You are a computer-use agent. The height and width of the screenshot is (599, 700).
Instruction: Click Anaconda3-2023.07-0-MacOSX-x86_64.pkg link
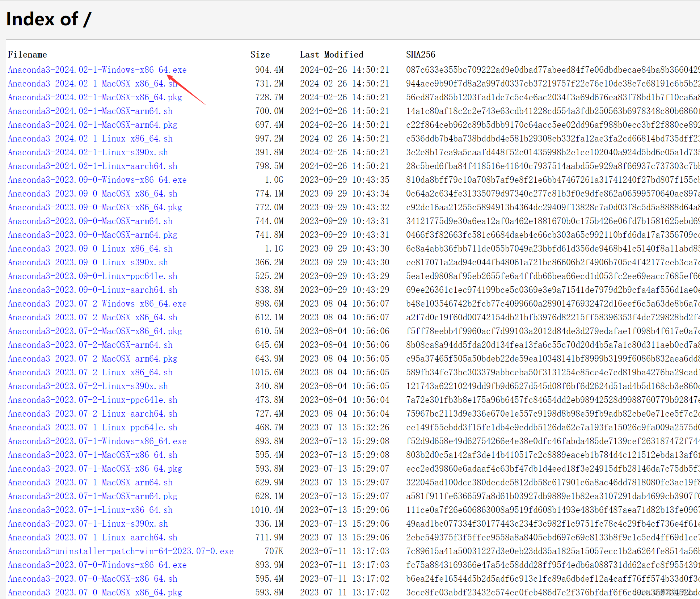tap(95, 592)
